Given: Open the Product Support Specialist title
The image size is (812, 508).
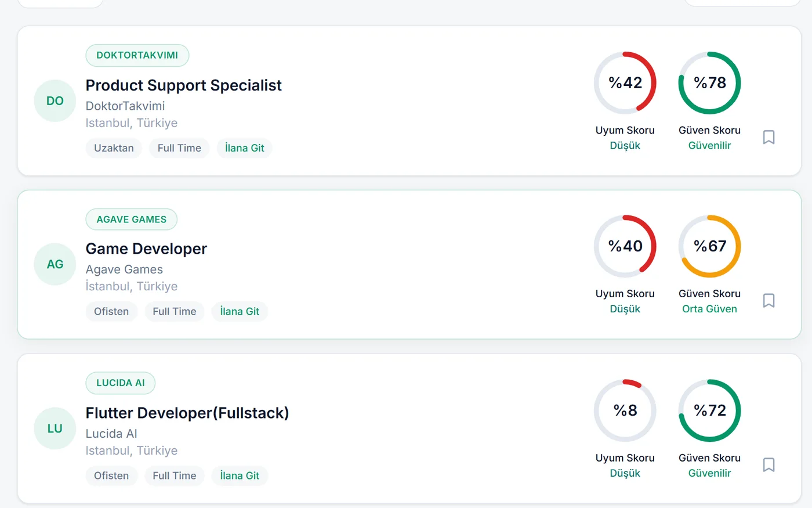Looking at the screenshot, I should tap(184, 85).
